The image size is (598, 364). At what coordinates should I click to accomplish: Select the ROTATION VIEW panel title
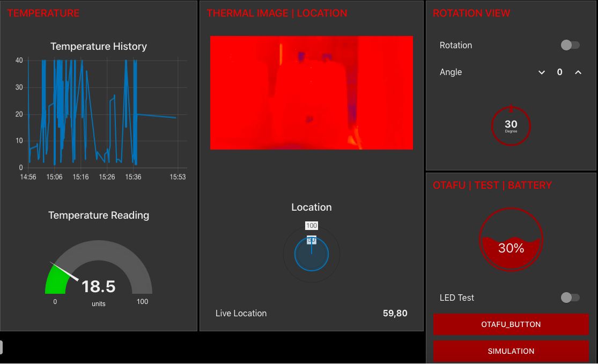point(471,13)
